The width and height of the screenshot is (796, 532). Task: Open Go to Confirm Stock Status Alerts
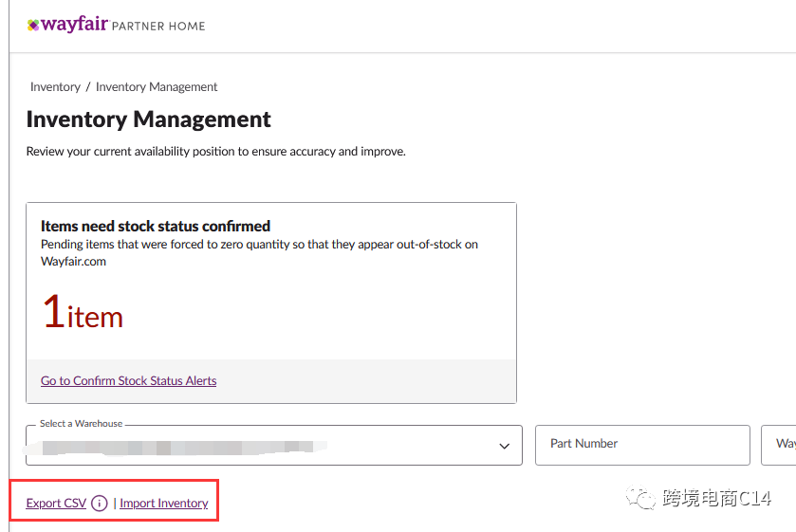(x=128, y=381)
